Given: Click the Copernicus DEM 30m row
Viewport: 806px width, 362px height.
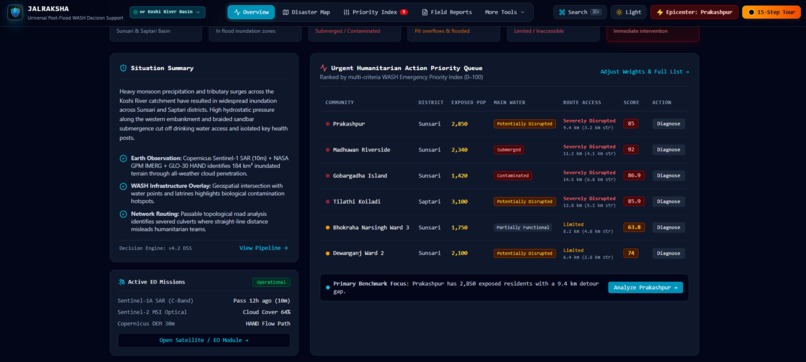Looking at the screenshot, I should [204, 323].
